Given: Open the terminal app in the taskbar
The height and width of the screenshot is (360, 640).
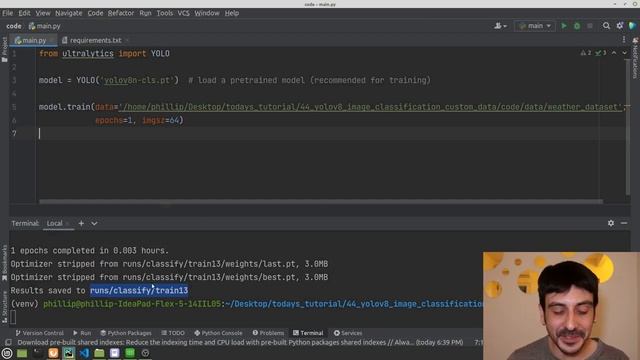Looking at the screenshot, I should pyautogui.click(x=38, y=353).
